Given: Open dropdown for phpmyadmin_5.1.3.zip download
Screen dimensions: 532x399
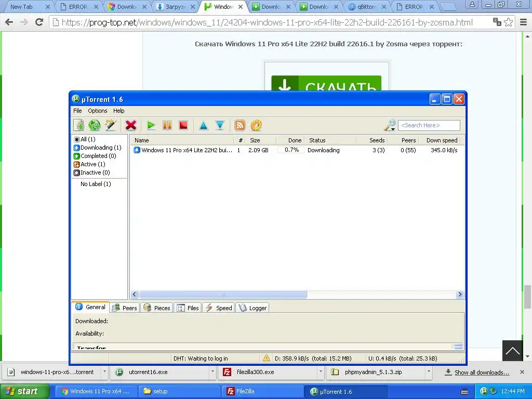Looking at the screenshot, I should [429, 372].
